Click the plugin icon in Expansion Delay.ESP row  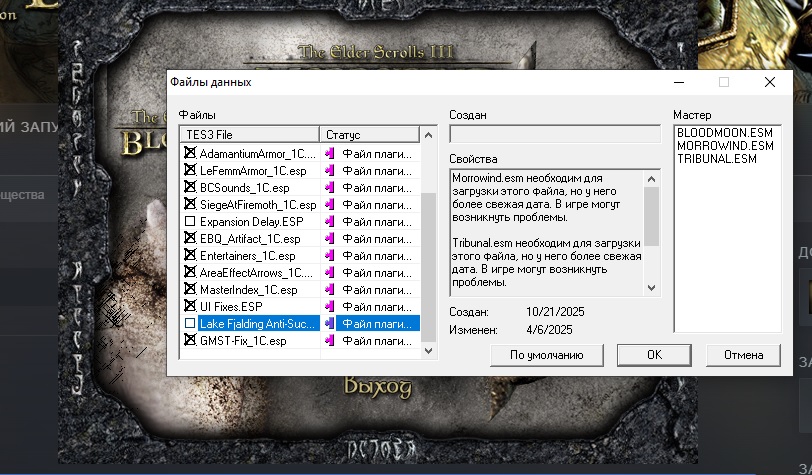[x=329, y=222]
